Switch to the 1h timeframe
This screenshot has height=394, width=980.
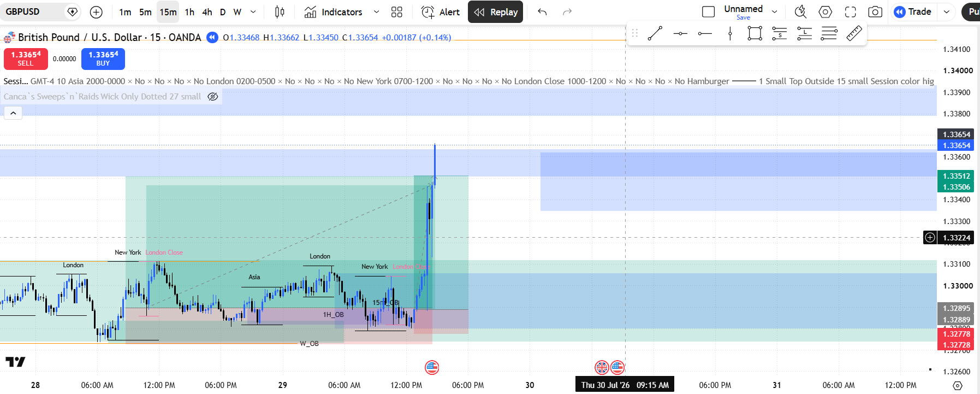(x=189, y=11)
